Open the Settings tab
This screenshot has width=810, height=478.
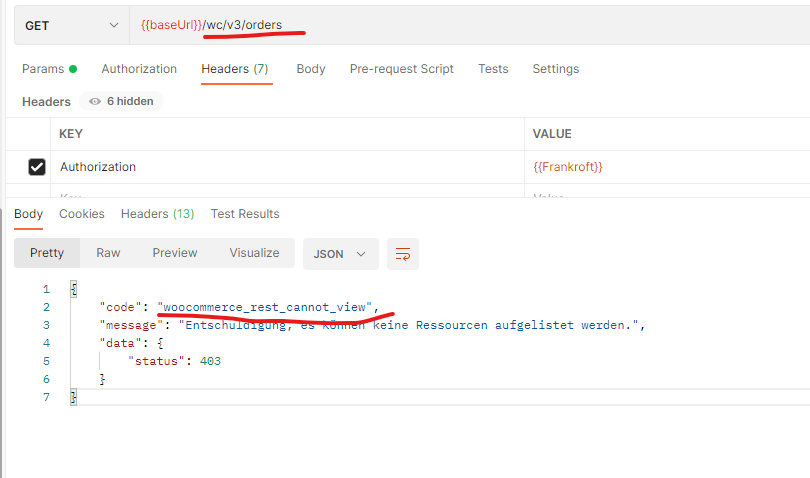point(556,69)
